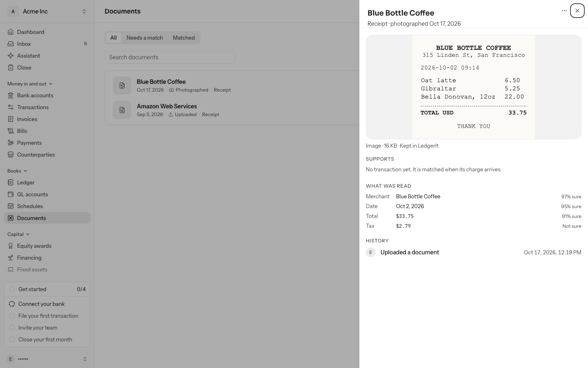Collapse the Capital section
The width and height of the screenshot is (588, 368).
pos(18,234)
